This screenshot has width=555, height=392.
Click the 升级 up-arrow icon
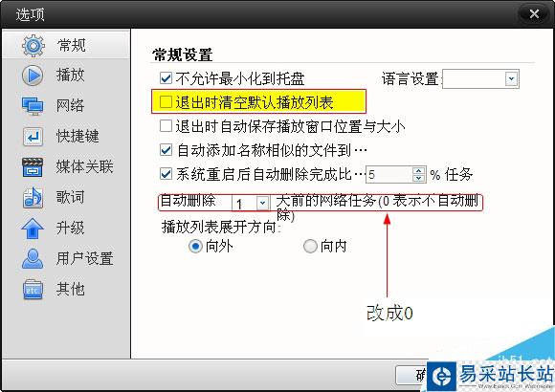33,229
